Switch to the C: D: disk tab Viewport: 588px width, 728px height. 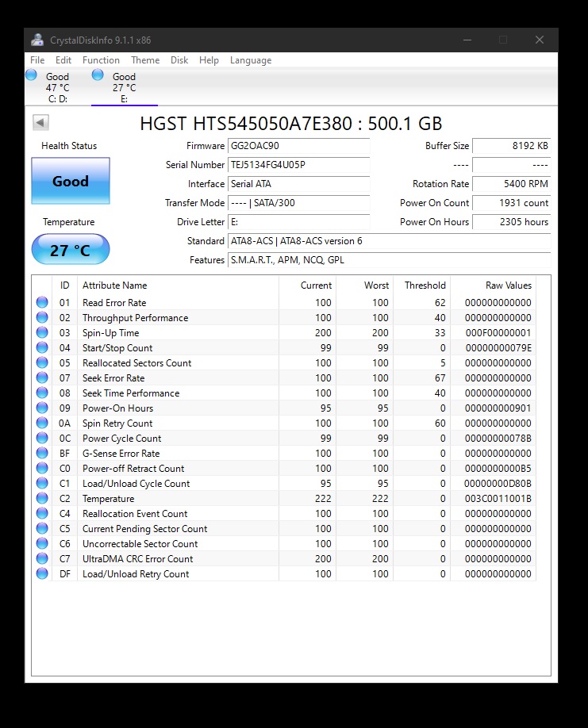pyautogui.click(x=58, y=87)
